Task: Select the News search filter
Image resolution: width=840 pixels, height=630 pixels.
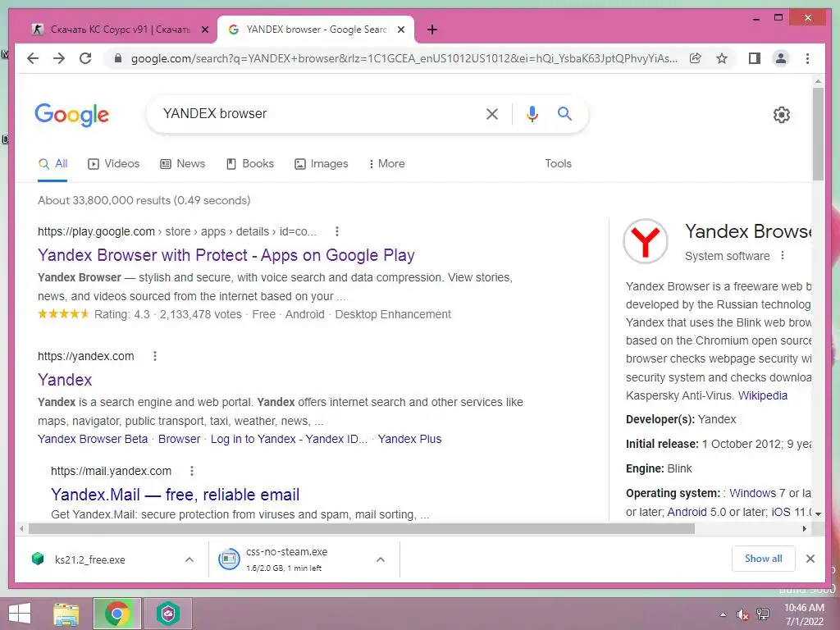Action: pos(183,164)
